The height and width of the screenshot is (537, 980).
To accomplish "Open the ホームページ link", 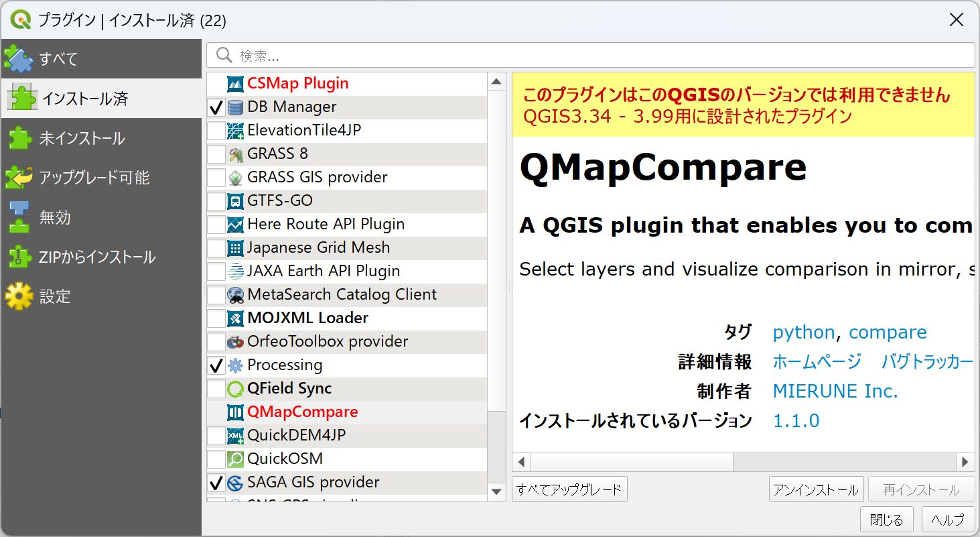I will click(817, 362).
